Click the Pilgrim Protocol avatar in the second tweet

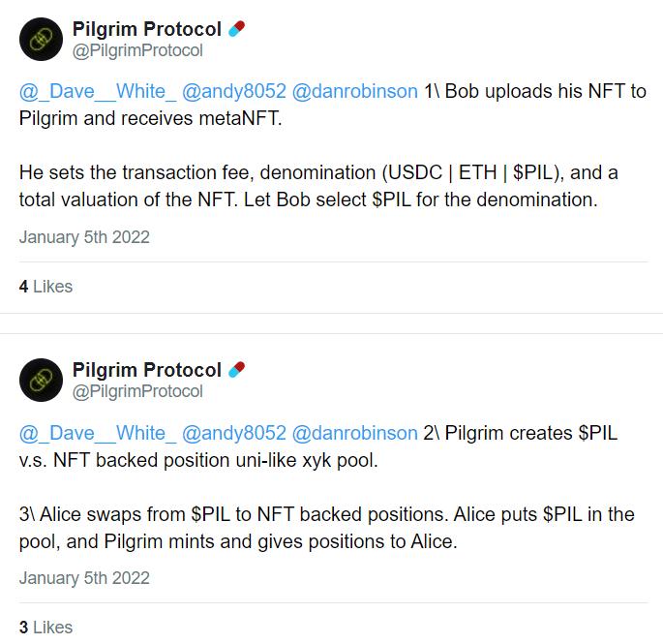pos(40,380)
